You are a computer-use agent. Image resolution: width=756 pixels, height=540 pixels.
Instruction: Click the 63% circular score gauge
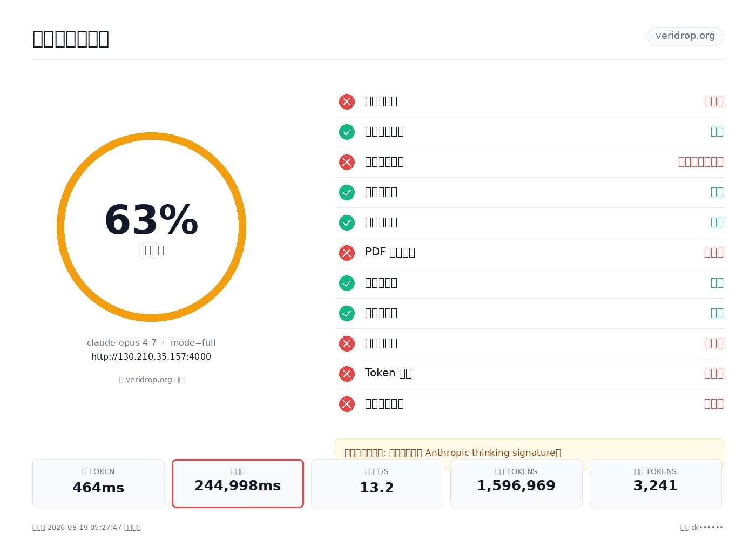151,227
